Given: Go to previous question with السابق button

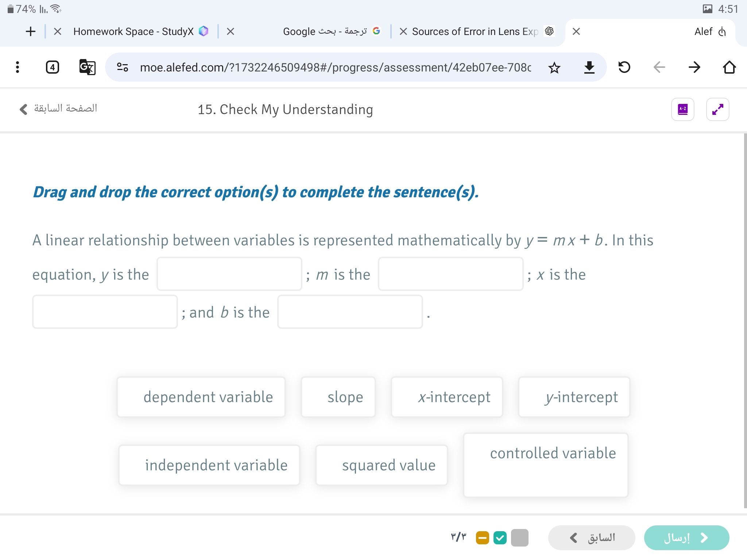Looking at the screenshot, I should tap(592, 538).
